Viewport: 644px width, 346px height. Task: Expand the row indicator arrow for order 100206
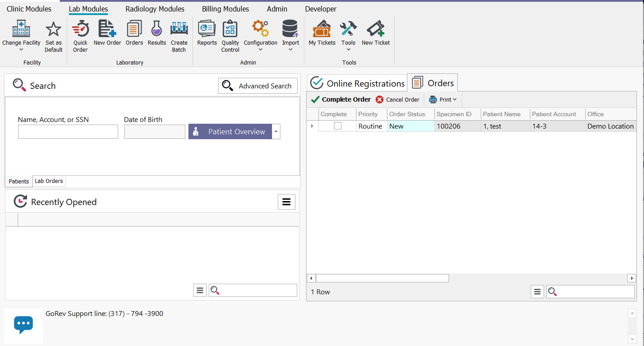tap(312, 126)
